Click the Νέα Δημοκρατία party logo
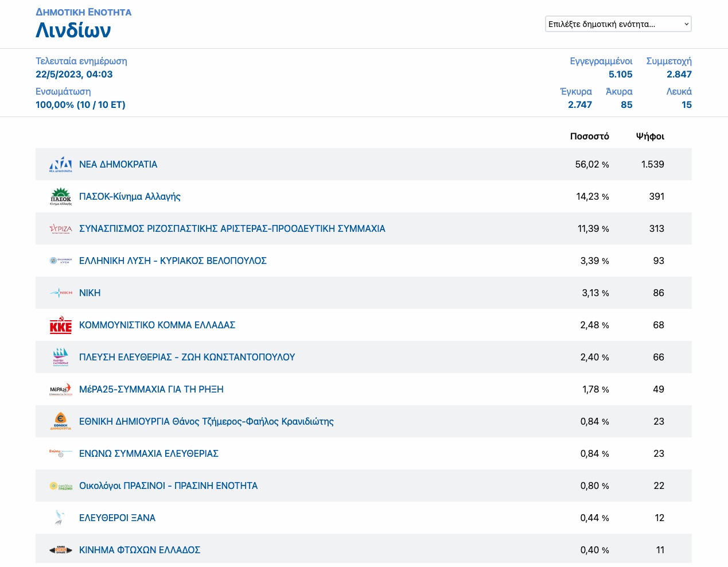 coord(61,164)
